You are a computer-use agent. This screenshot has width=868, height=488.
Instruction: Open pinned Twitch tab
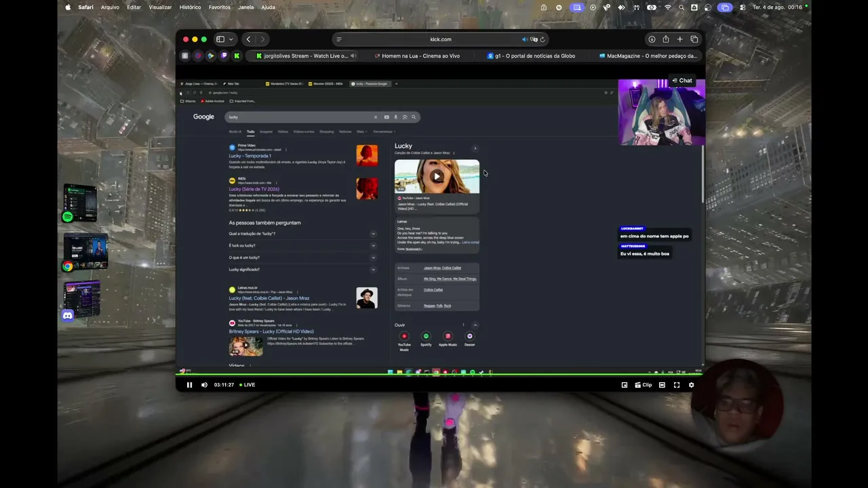(x=224, y=56)
